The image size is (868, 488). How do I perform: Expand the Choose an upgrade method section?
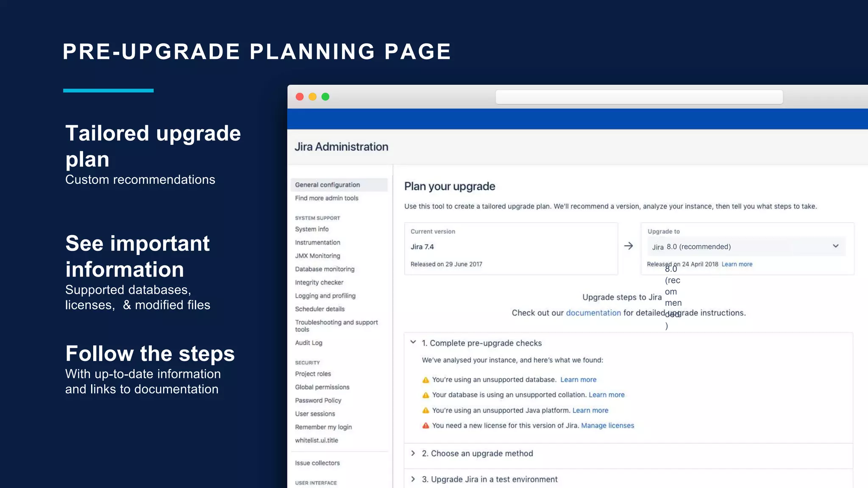[413, 453]
